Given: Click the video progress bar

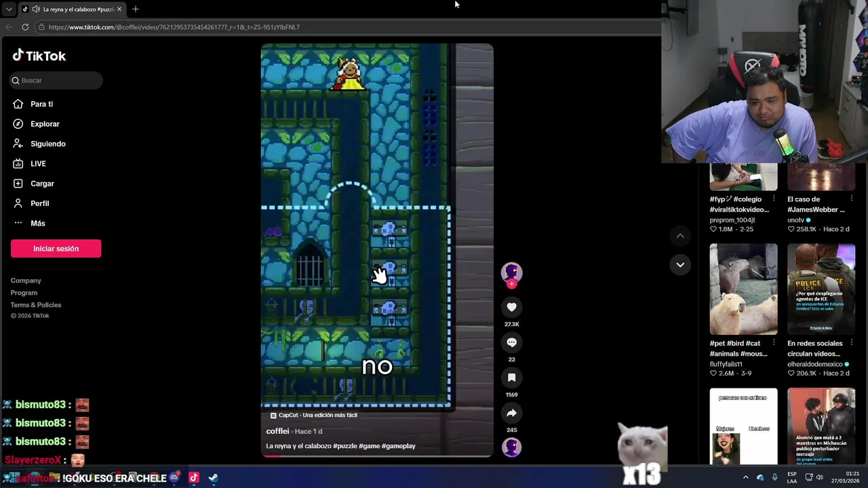Looking at the screenshot, I should click(x=377, y=455).
